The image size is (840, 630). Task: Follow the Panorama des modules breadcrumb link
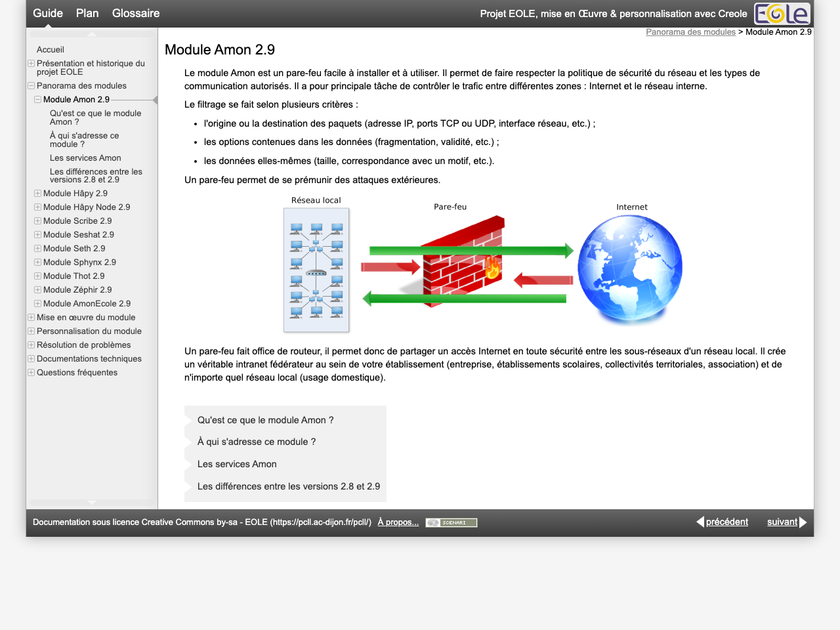690,32
